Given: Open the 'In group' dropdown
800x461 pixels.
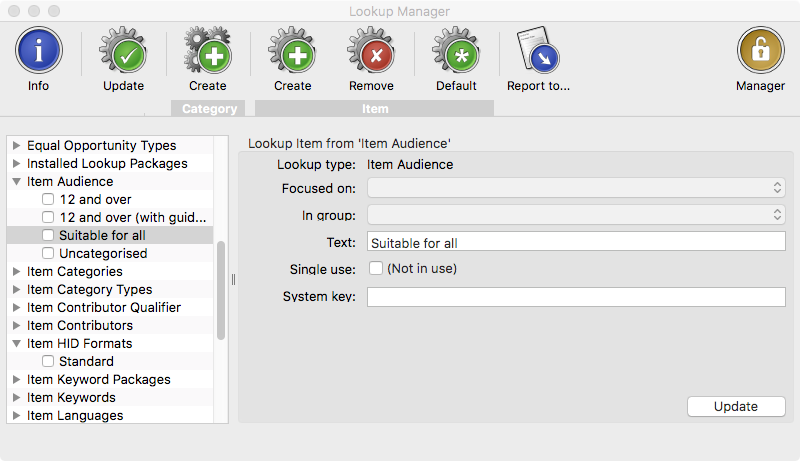Looking at the screenshot, I should point(576,215).
